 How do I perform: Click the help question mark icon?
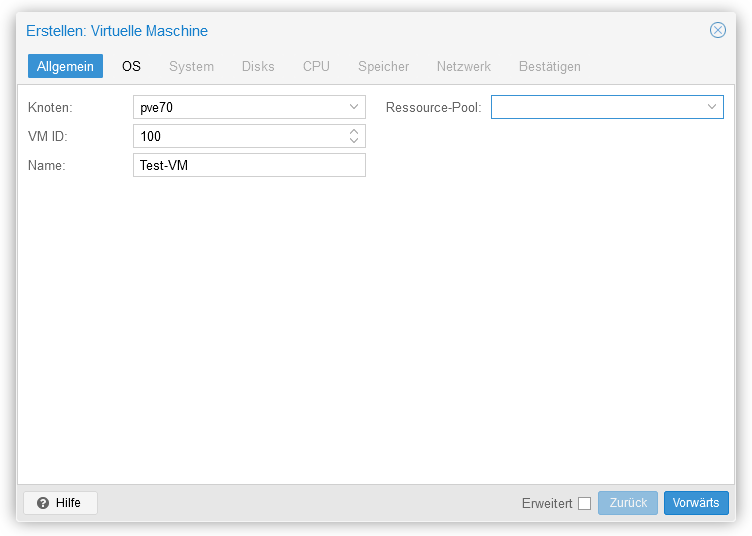click(43, 503)
